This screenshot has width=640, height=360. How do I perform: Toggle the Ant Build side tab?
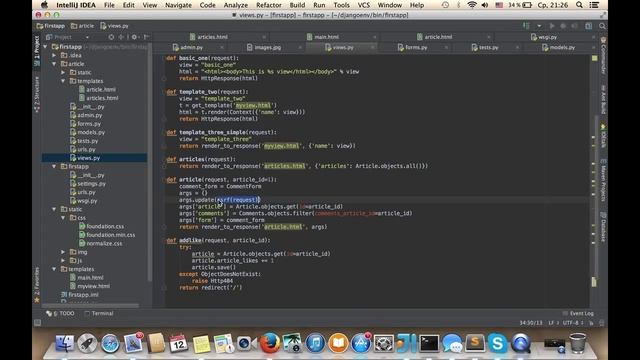pos(603,99)
